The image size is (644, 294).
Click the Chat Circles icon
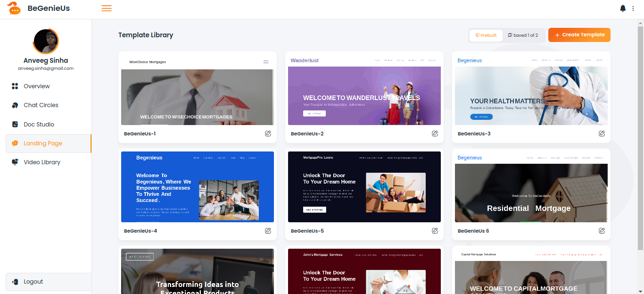15,105
